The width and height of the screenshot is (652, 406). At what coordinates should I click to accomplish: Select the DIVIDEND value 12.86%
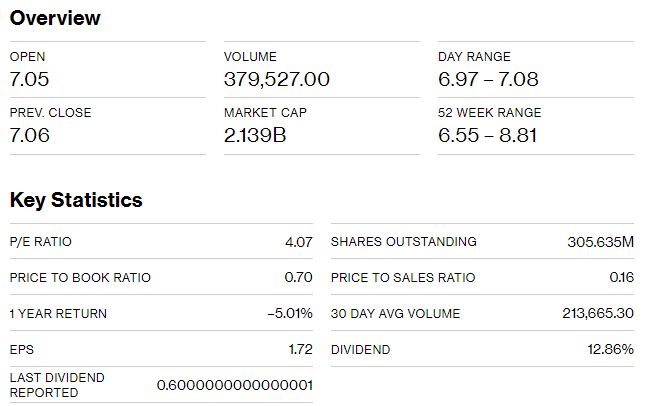pyautogui.click(x=610, y=349)
